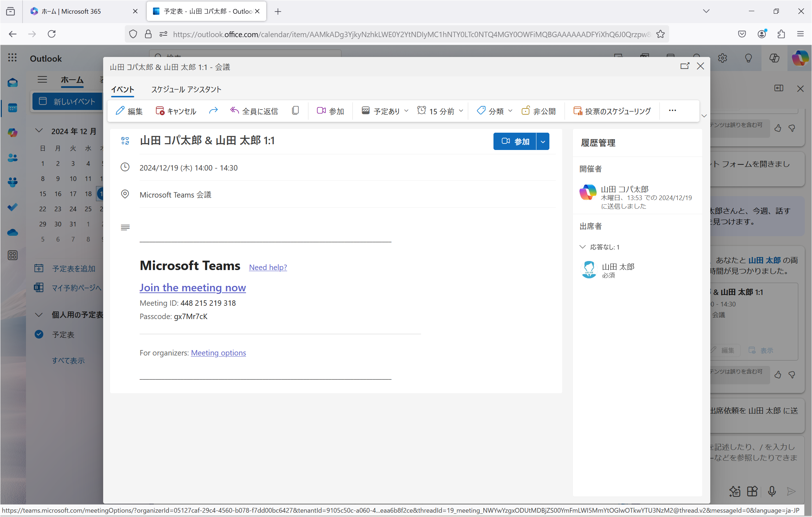The width and height of the screenshot is (812, 517).
Task: Open the 予定あり status dropdown
Action: (x=385, y=111)
